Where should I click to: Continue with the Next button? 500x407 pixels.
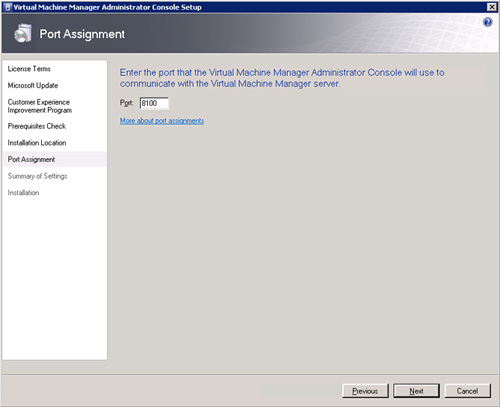[416, 391]
